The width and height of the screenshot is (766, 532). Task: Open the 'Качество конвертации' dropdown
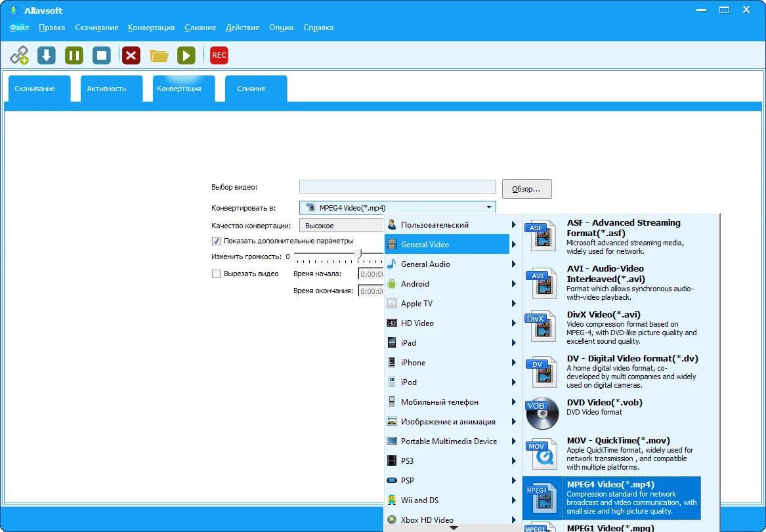pyautogui.click(x=341, y=226)
